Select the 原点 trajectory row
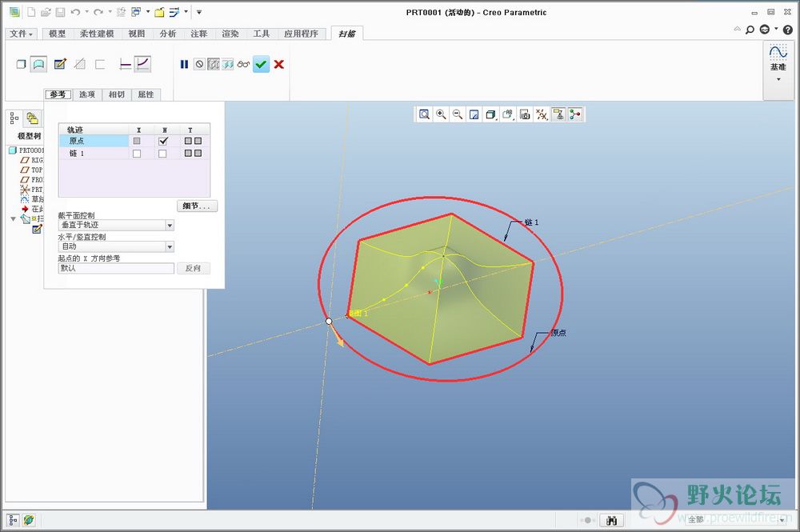The image size is (800, 532). 134,141
